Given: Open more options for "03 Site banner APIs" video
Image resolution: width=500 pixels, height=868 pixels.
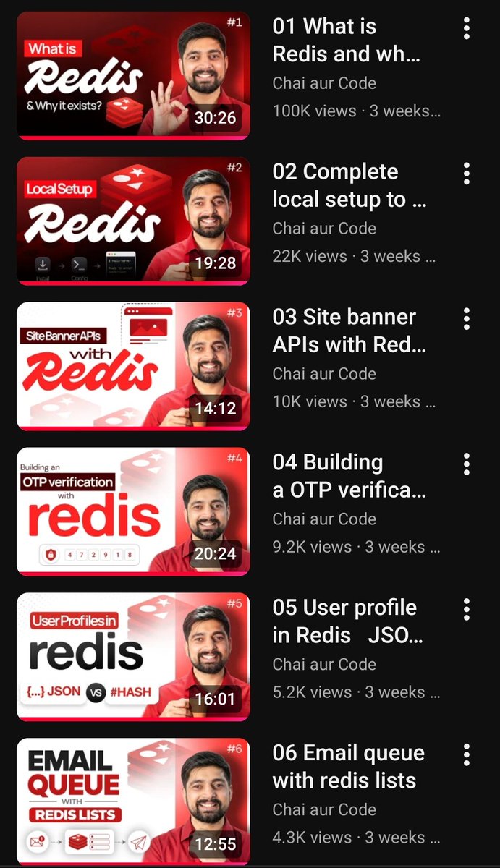Looking at the screenshot, I should (467, 319).
